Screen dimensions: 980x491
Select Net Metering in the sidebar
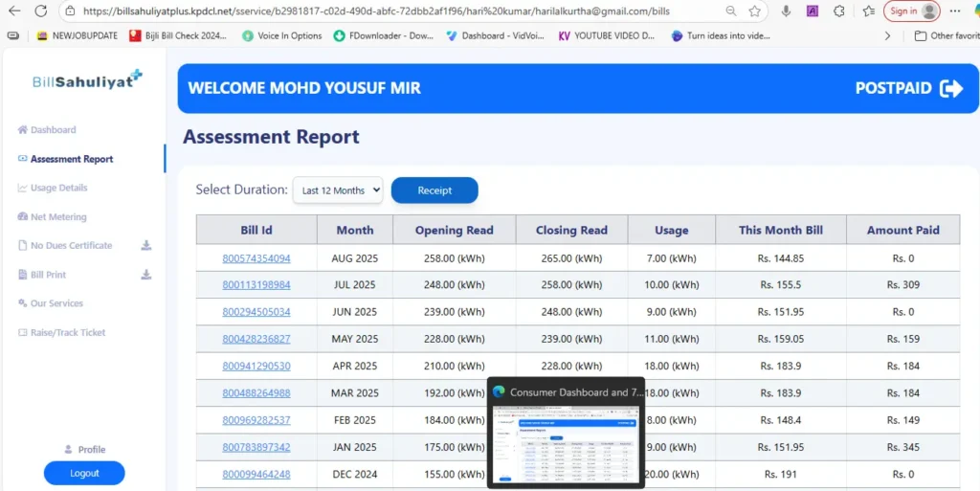point(58,217)
